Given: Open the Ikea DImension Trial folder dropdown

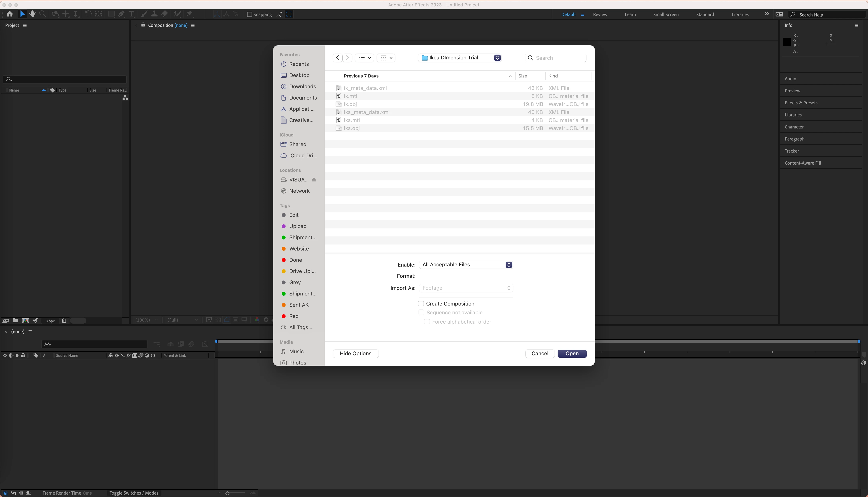Looking at the screenshot, I should (460, 58).
